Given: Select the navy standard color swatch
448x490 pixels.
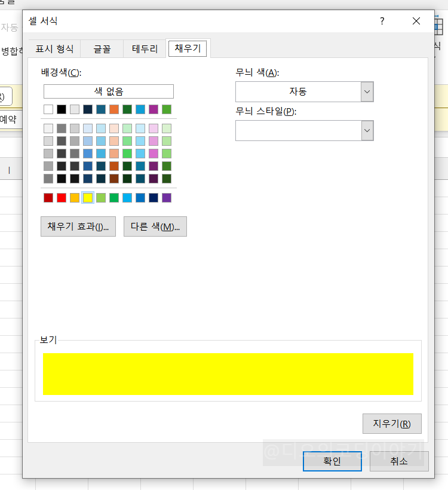Looking at the screenshot, I should (154, 198).
